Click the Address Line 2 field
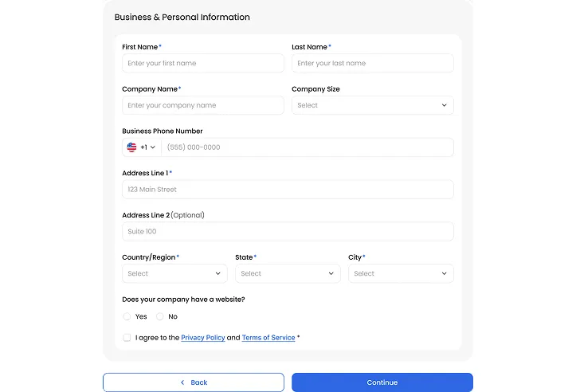Viewport: 576px width, 392px height. (288, 231)
